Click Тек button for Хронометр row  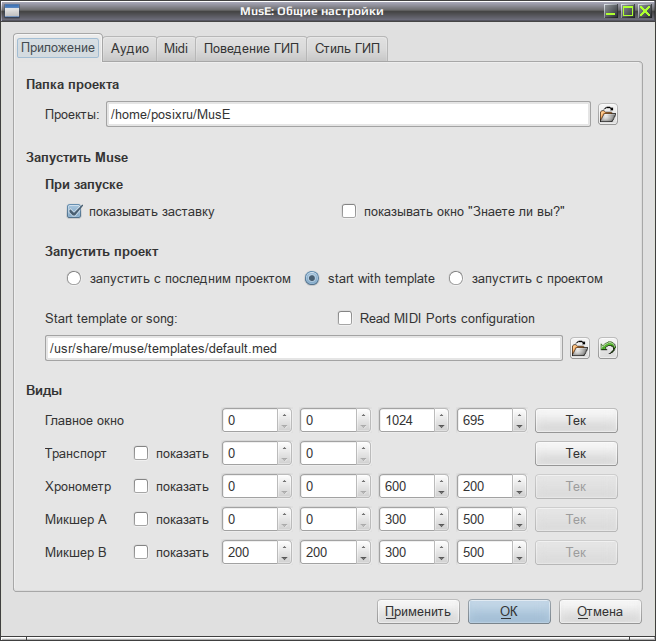coord(576,487)
